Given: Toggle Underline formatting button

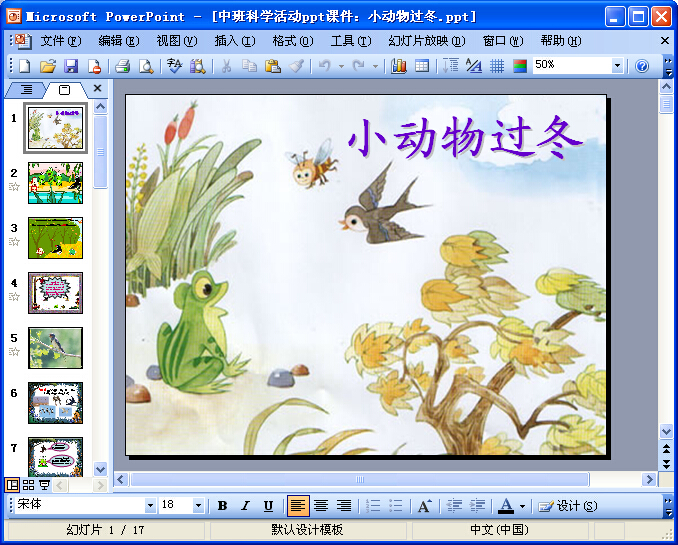Looking at the screenshot, I should [x=269, y=506].
